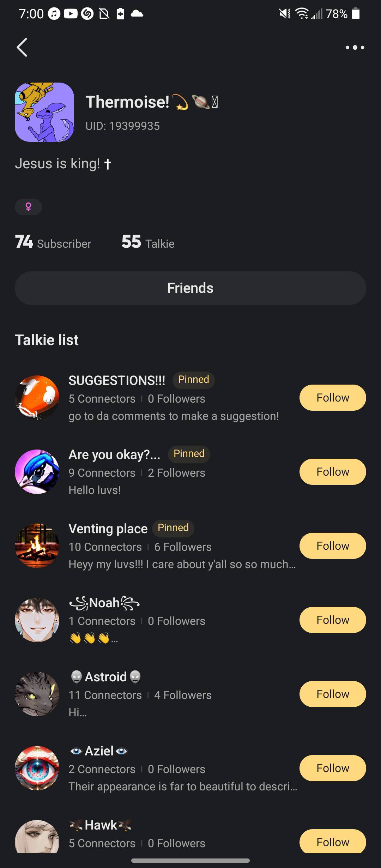Tap the battery icon in status bar
The image size is (381, 868).
356,14
